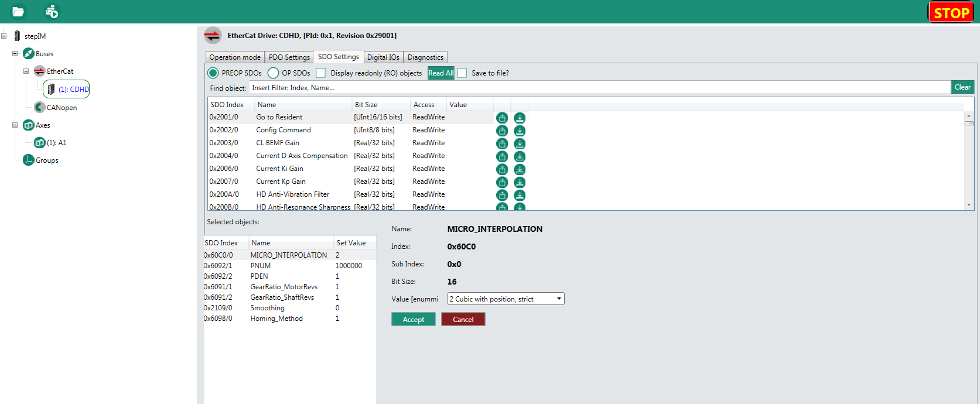The height and width of the screenshot is (404, 980).
Task: Open the Value enum dropdown
Action: [x=506, y=299]
